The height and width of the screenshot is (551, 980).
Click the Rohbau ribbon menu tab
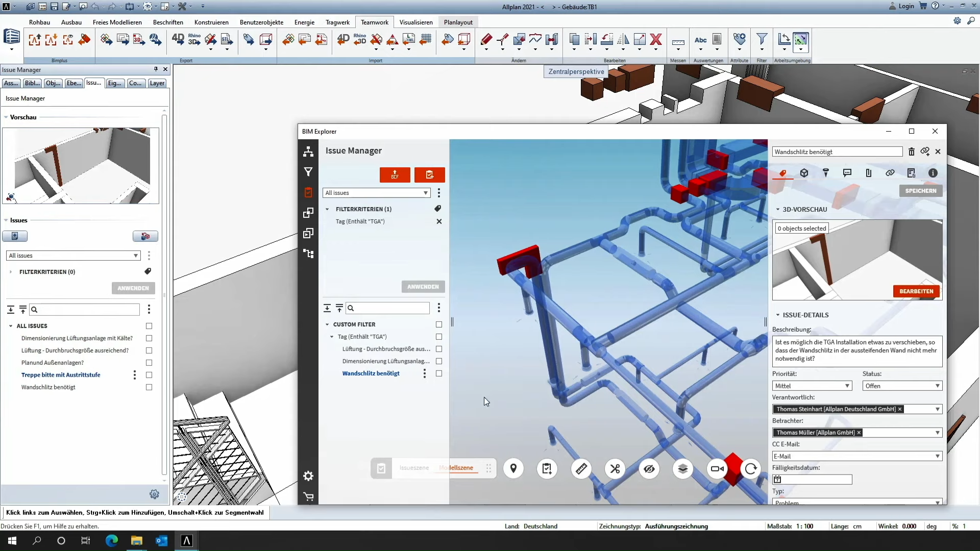pos(38,22)
